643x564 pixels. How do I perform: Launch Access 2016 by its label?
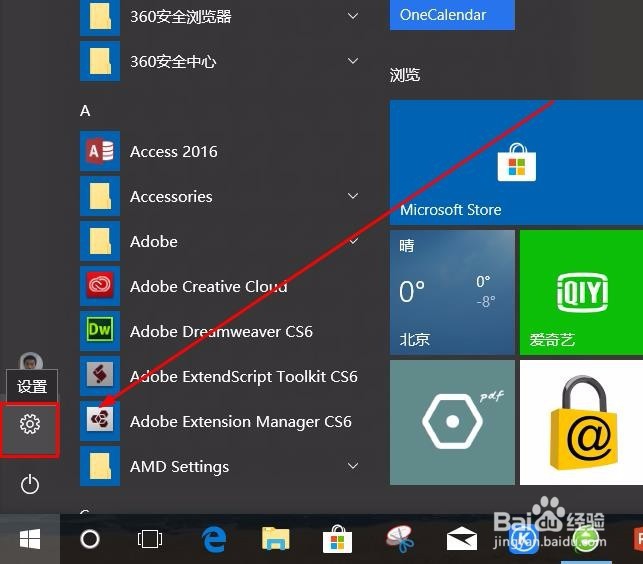point(174,152)
